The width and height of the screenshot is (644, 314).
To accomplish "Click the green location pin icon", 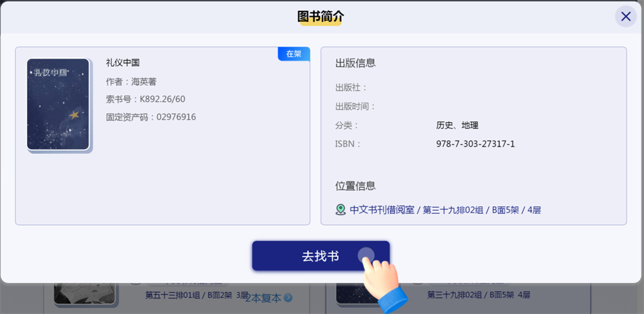I will (341, 210).
